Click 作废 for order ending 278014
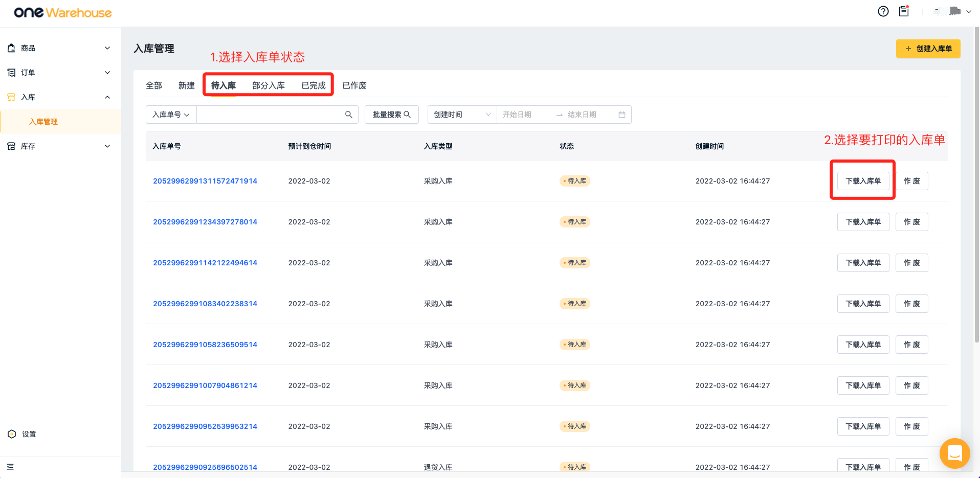The image size is (980, 478). (x=911, y=222)
